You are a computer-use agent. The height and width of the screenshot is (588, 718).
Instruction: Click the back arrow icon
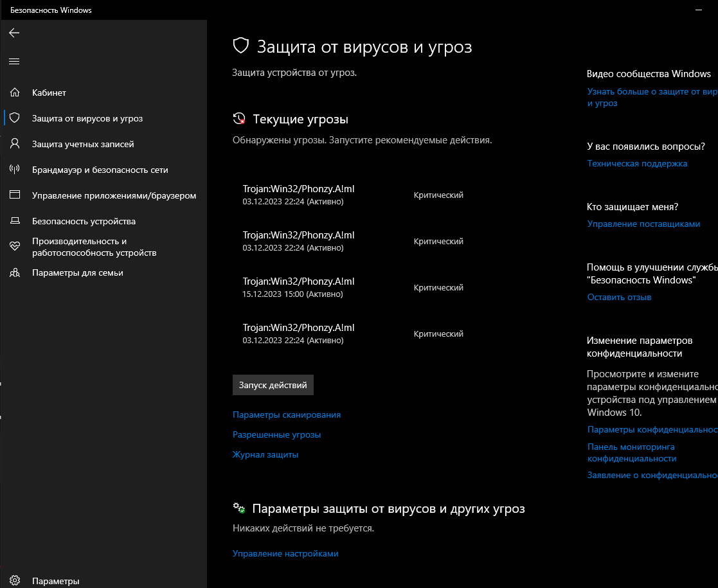(x=14, y=33)
